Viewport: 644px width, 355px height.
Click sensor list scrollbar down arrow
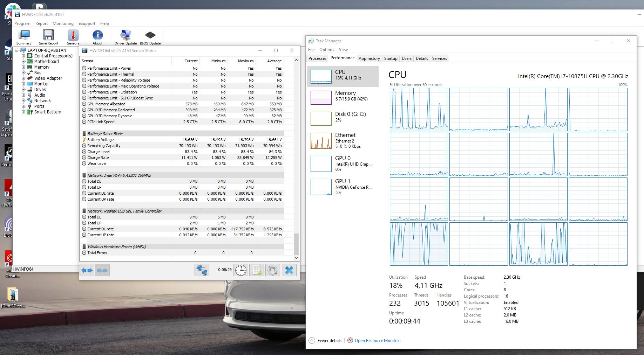coord(296,258)
